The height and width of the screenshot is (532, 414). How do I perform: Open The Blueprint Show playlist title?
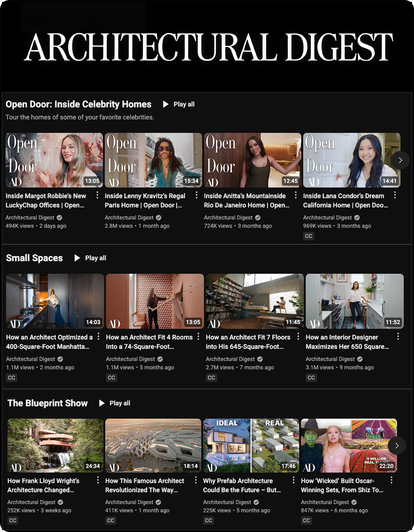[x=47, y=403]
